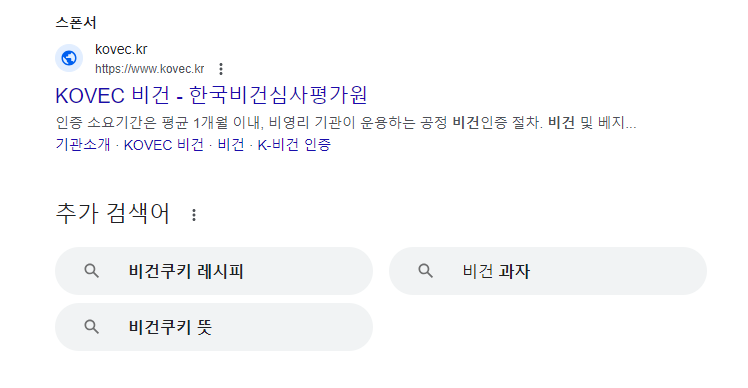Click the globe favicon beside kovec.kr
The height and width of the screenshot is (388, 748).
click(x=69, y=58)
